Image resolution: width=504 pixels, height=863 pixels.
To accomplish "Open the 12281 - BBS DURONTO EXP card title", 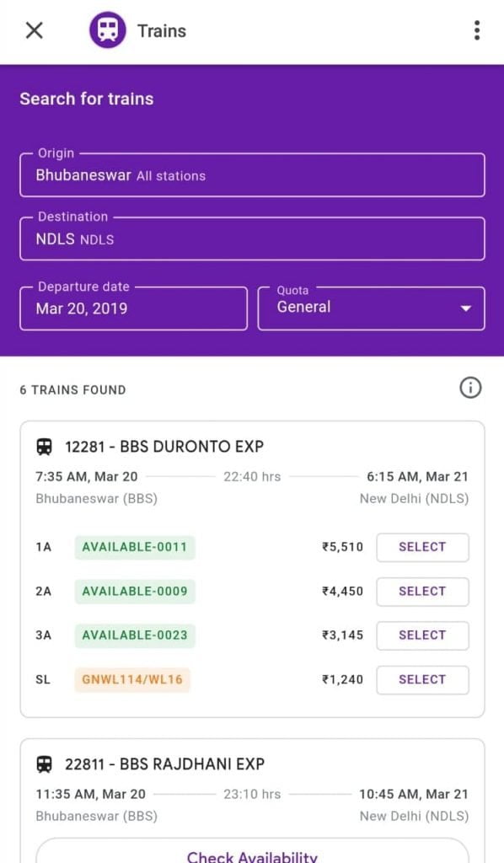I will [164, 447].
